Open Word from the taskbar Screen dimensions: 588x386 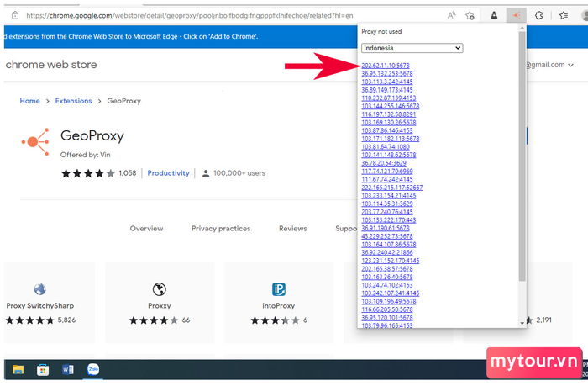68,370
